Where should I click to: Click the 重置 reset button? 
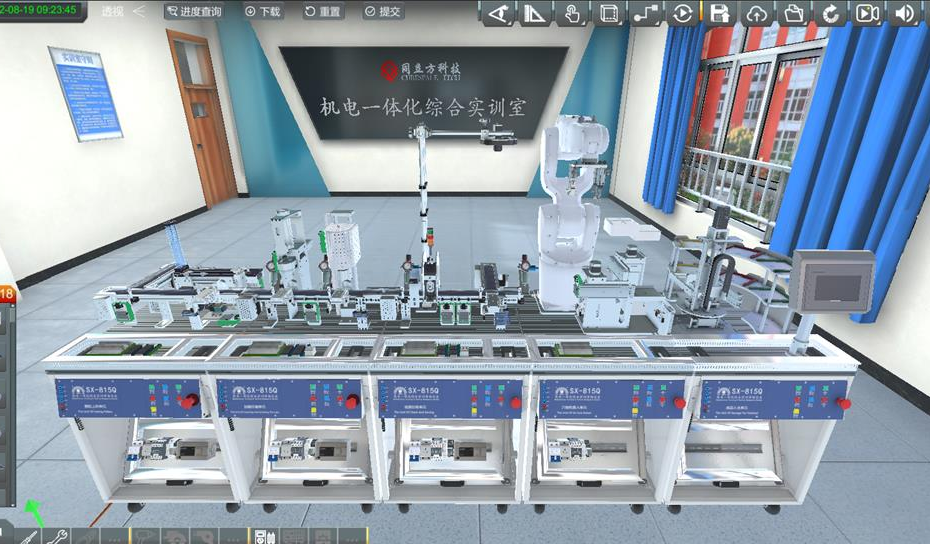point(323,12)
